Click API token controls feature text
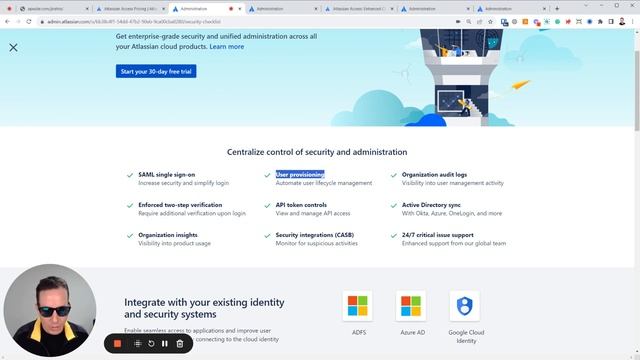 301,205
